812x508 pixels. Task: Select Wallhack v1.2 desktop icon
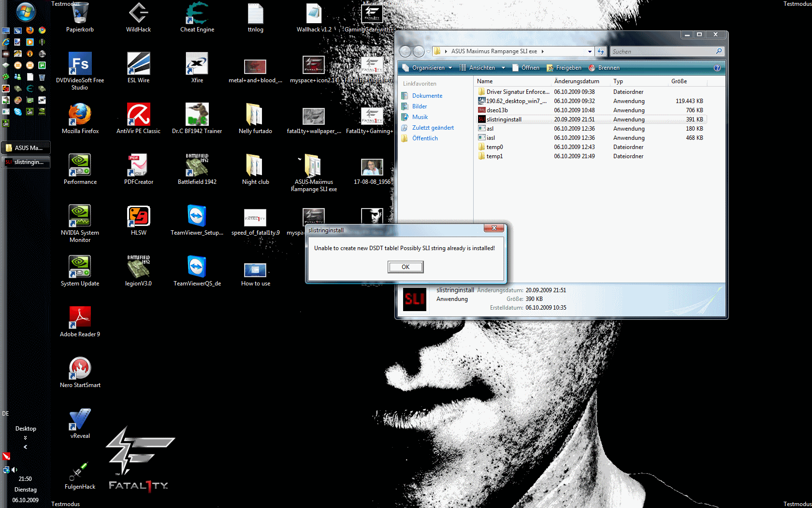[x=314, y=17]
